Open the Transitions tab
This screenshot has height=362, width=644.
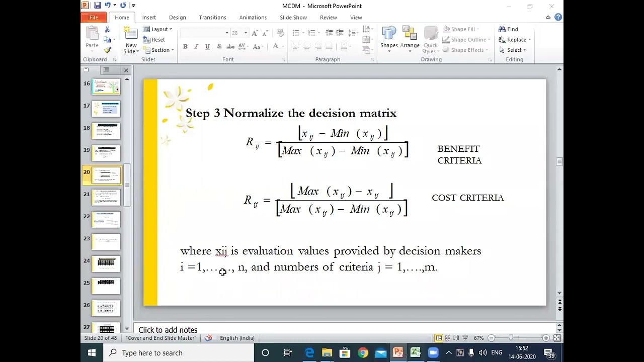coord(212,18)
